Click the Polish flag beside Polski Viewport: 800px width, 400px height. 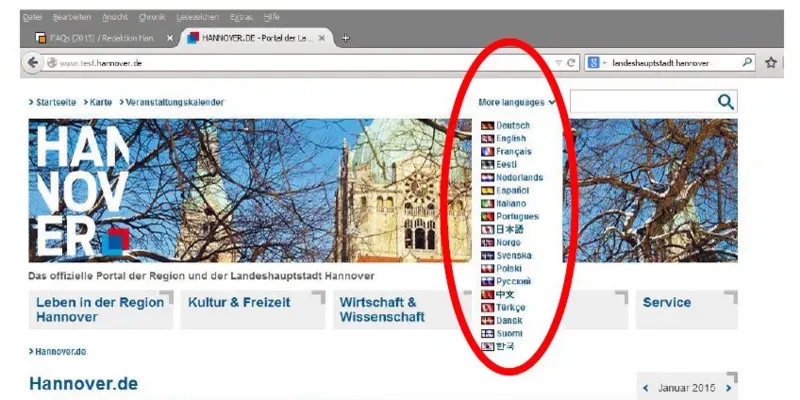point(488,269)
